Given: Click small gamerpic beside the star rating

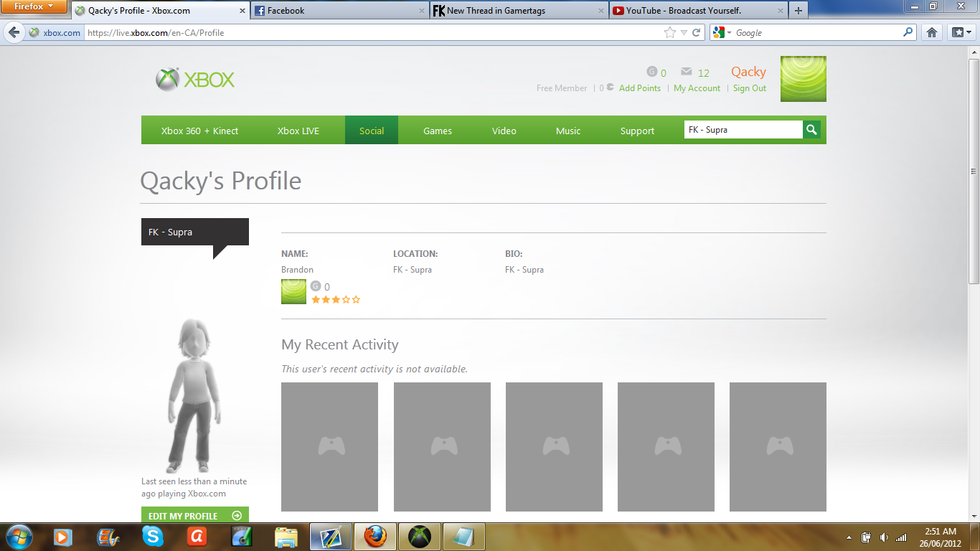Looking at the screenshot, I should click(293, 292).
